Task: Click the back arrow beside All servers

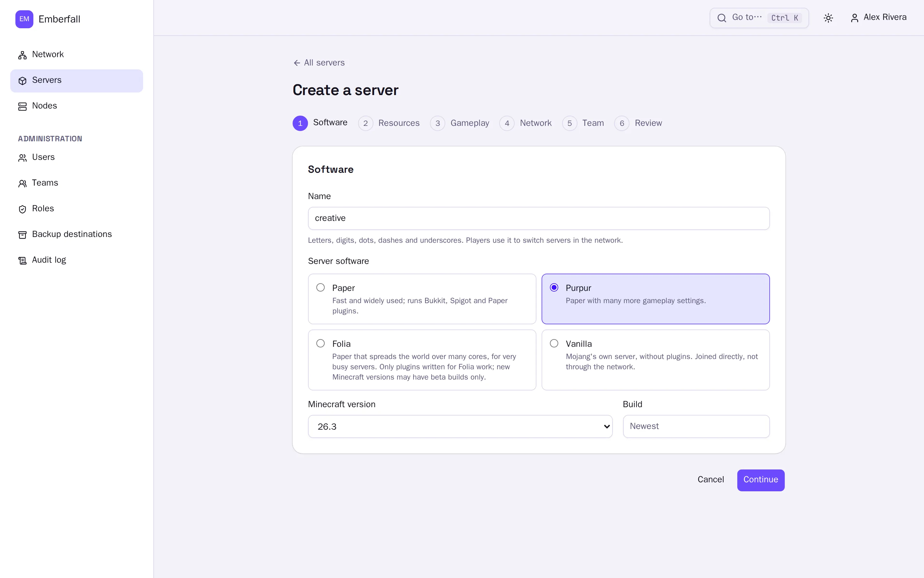Action: click(x=297, y=63)
